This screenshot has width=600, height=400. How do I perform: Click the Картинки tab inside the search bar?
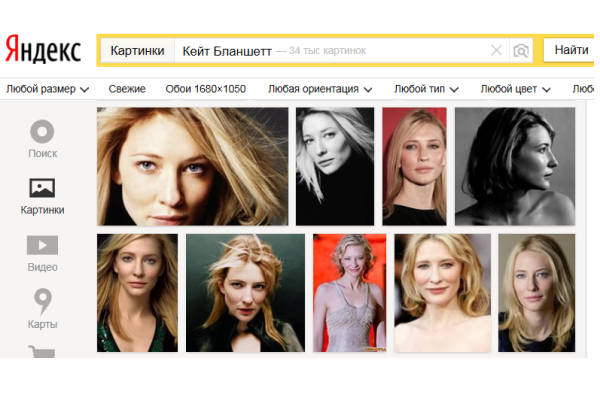point(138,50)
